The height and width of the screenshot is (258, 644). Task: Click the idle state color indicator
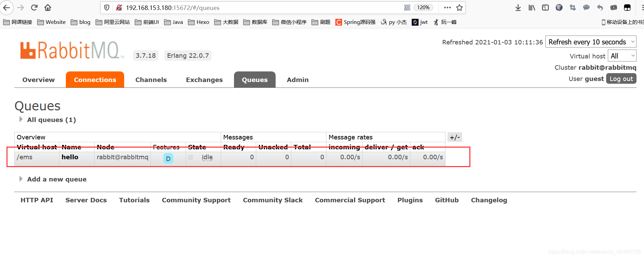point(191,157)
